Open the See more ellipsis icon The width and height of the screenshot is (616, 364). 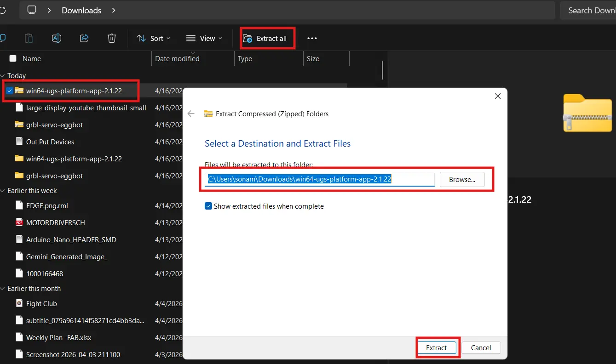coord(312,38)
